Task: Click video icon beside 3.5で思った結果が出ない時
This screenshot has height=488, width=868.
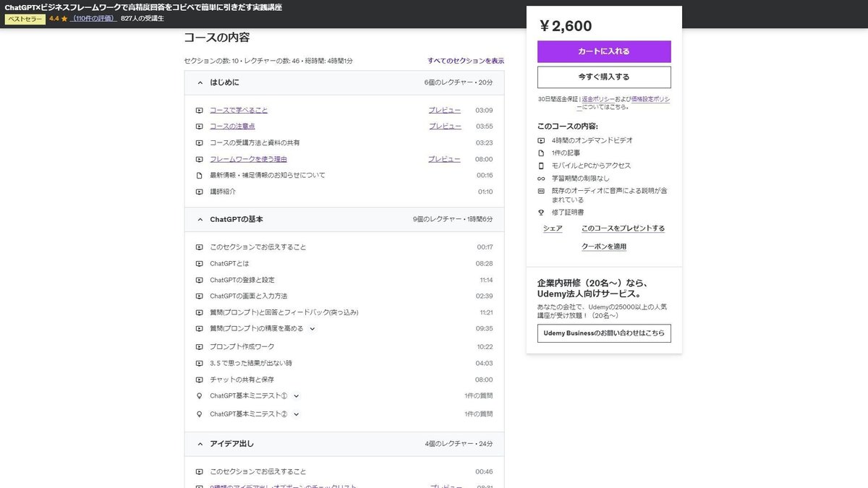Action: pyautogui.click(x=200, y=363)
